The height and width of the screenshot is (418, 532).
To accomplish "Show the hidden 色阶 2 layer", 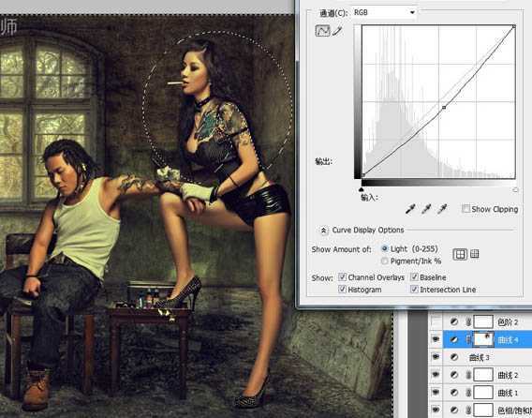I will click(436, 321).
